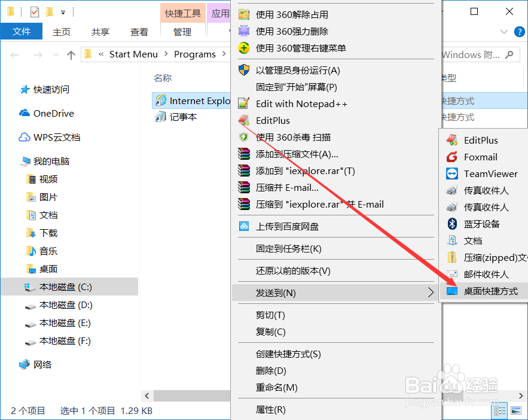
Task: Switch to the 查看 ribbon tab
Action: point(139,33)
